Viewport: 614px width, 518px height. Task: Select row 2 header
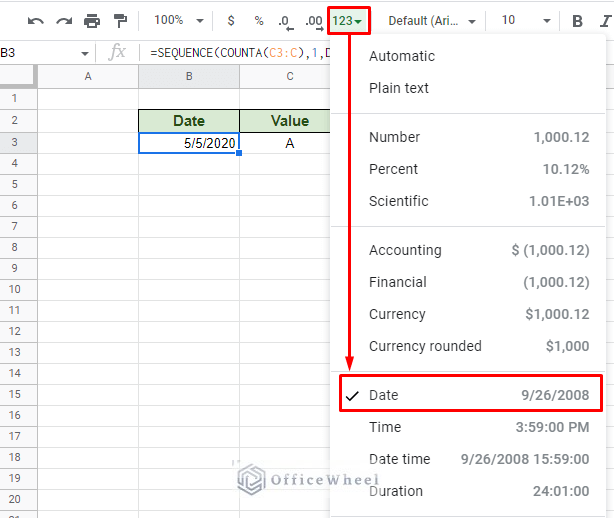click(18, 120)
